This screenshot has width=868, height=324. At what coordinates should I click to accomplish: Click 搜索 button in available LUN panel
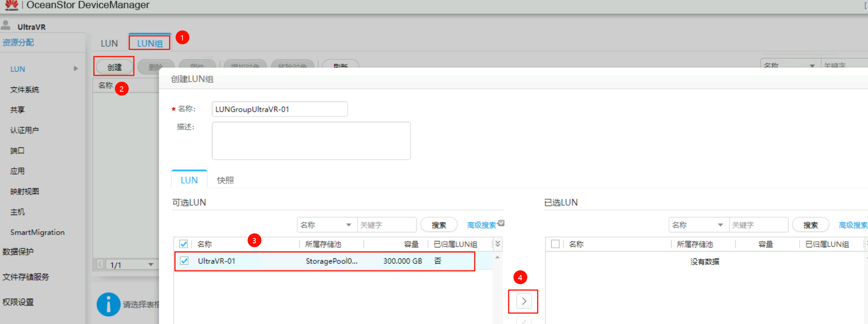coord(439,225)
